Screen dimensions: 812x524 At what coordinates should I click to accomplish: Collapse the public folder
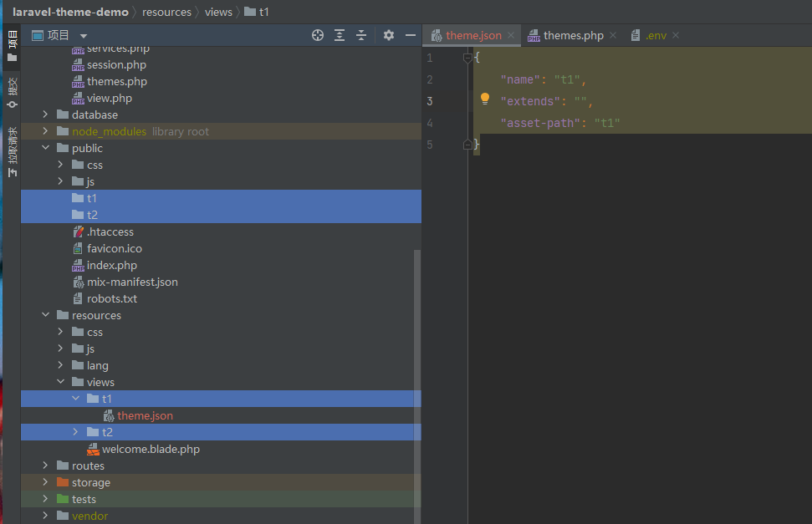[x=46, y=148]
